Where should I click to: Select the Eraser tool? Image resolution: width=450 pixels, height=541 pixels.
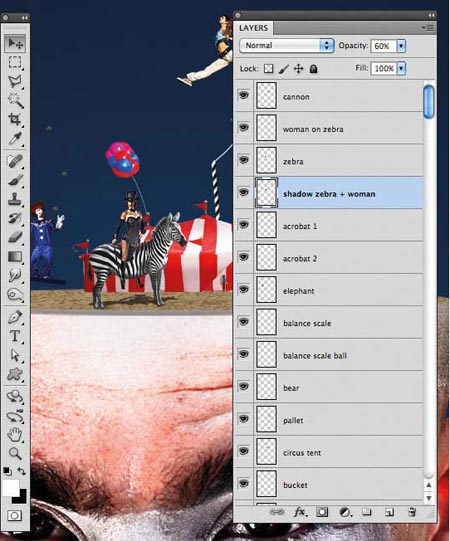pyautogui.click(x=15, y=237)
